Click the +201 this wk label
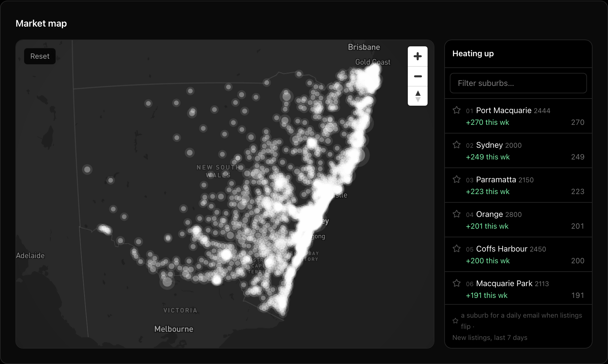Screen dimensions: 608x364 click(x=487, y=226)
